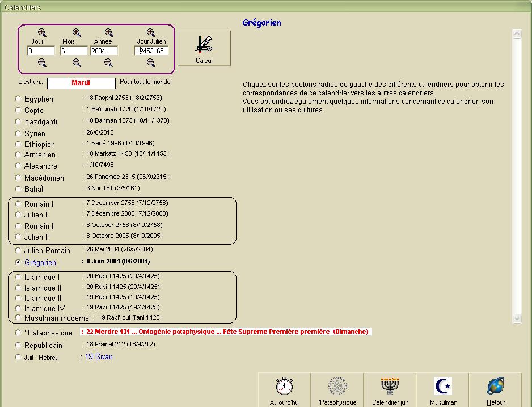This screenshot has height=407, width=532.
Task: Select the Egyptien radio button
Action: click(x=19, y=99)
